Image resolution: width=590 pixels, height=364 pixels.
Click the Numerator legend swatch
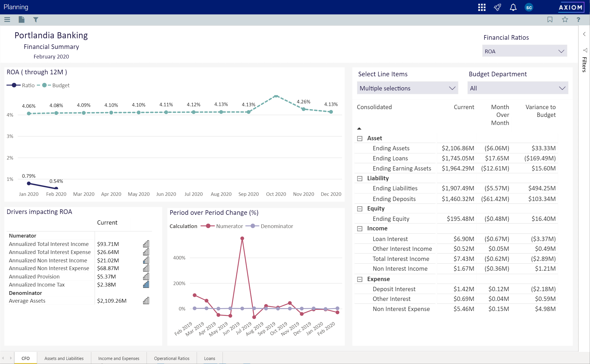coord(208,226)
